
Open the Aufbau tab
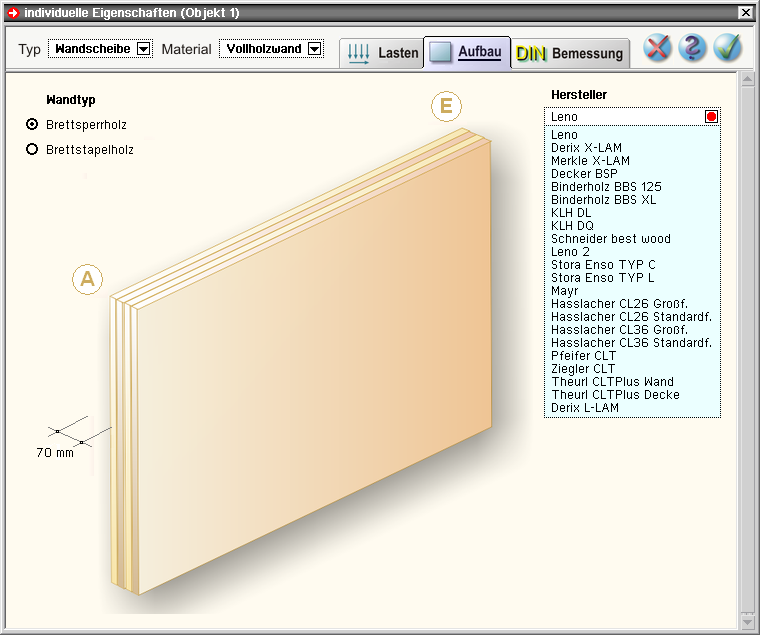click(x=466, y=53)
